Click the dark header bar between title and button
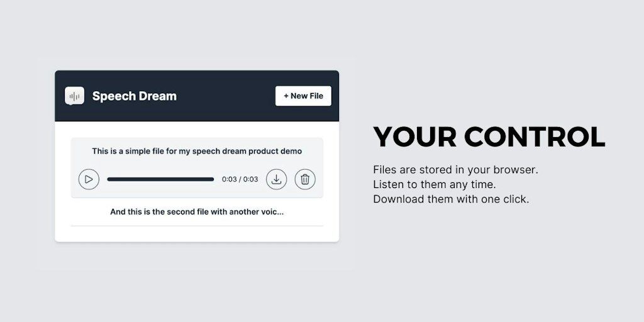Viewport: 644px width, 322px height. (226, 96)
